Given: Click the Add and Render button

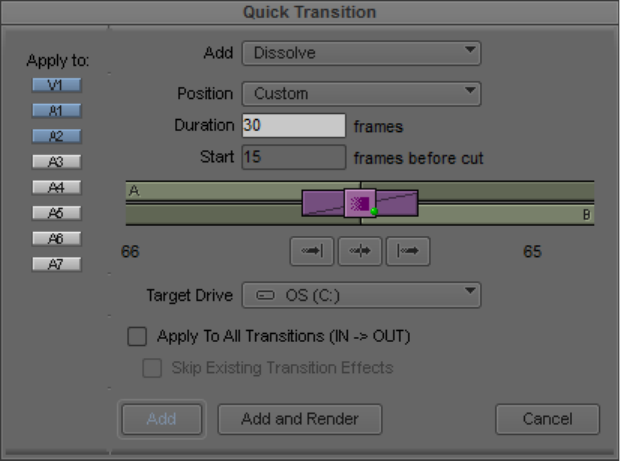Looking at the screenshot, I should pos(300,419).
